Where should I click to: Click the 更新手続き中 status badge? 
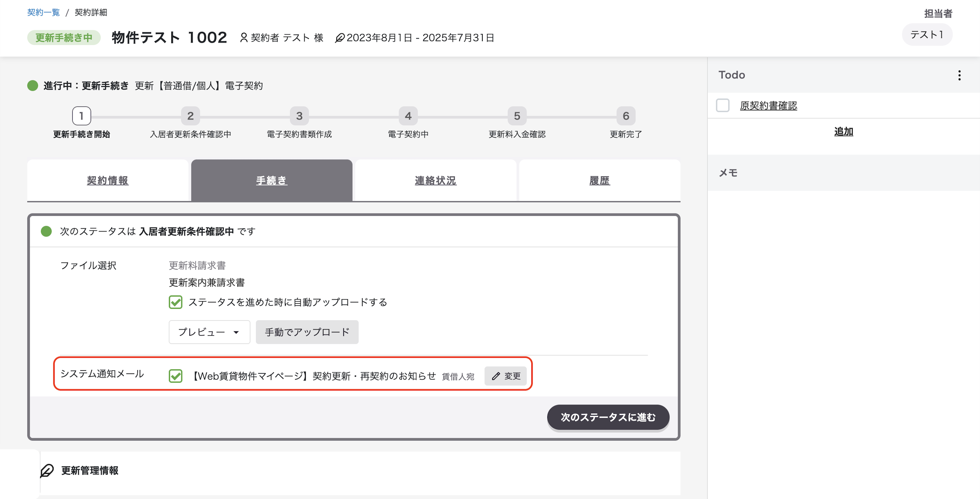click(64, 38)
